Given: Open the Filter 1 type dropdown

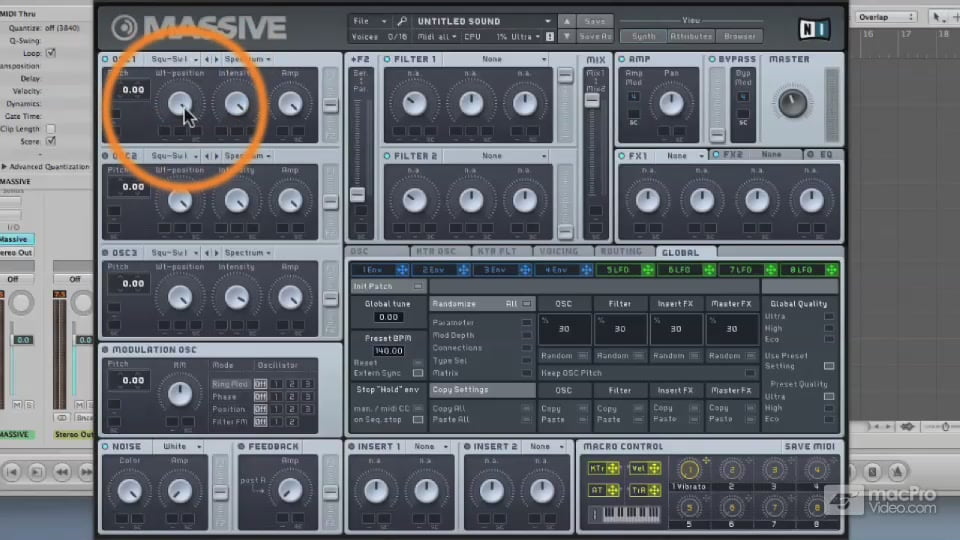Looking at the screenshot, I should coord(496,59).
